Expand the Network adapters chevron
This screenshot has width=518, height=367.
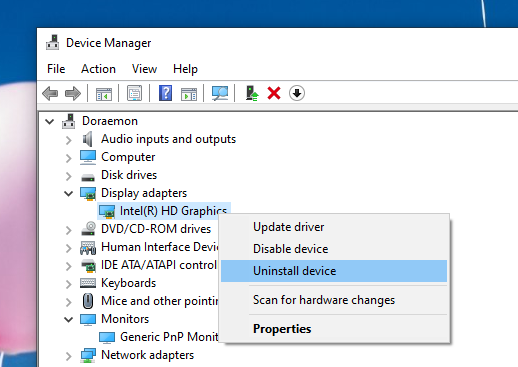[x=69, y=356]
